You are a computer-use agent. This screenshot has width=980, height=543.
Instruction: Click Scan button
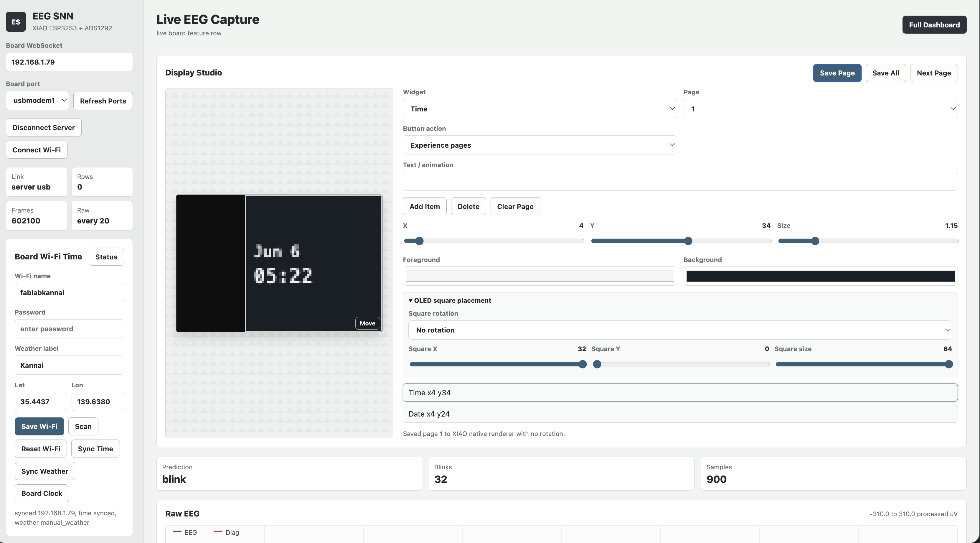(83, 426)
